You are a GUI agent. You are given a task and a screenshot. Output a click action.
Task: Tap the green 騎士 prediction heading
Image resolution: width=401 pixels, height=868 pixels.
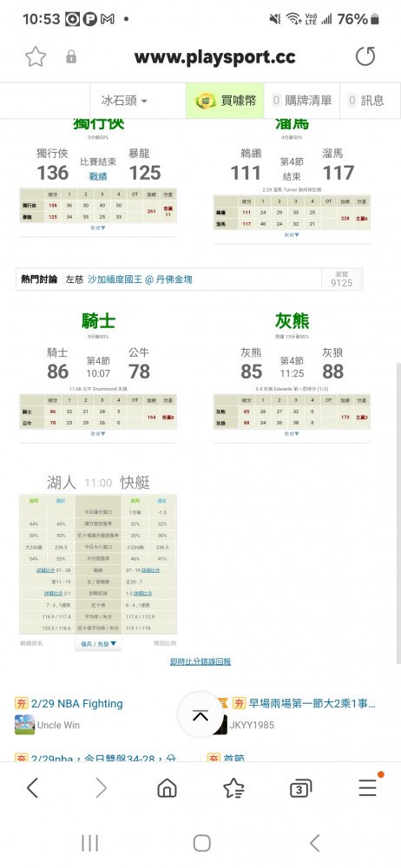point(98,320)
